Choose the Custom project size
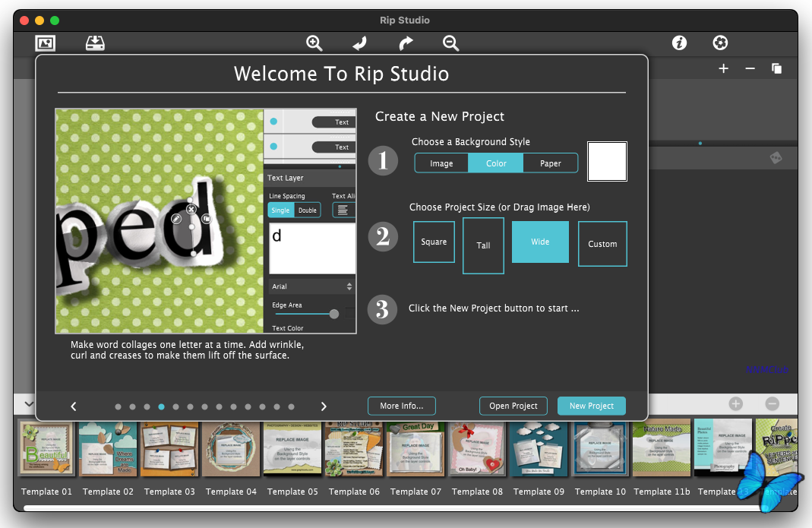 click(602, 244)
